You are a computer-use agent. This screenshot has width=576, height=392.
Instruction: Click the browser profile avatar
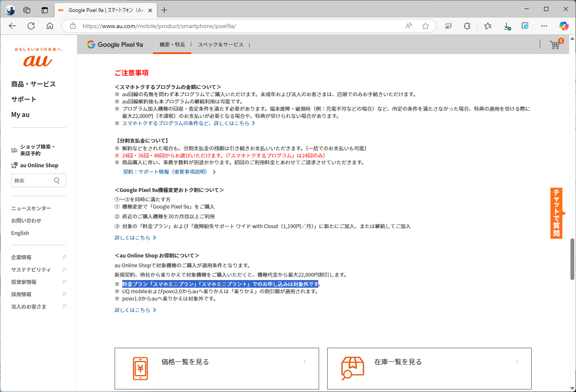click(10, 10)
